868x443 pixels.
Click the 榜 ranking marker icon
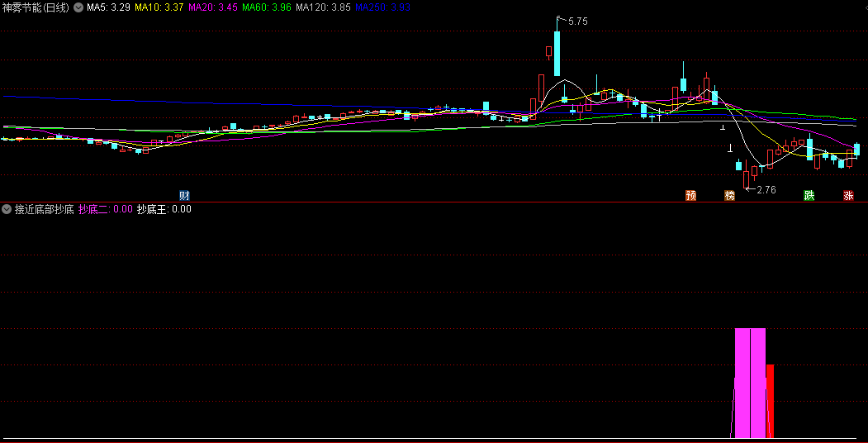[729, 196]
